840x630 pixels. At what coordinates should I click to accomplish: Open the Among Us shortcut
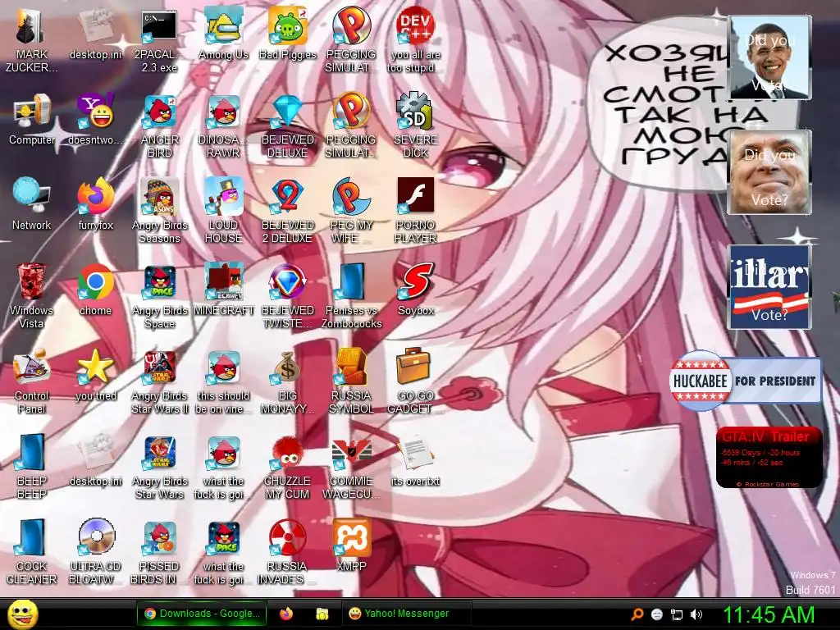coord(223,34)
